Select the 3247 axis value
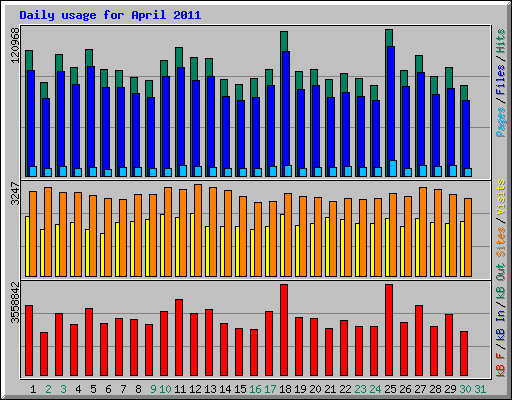Image resolution: width=512 pixels, height=400 pixels. (15, 194)
